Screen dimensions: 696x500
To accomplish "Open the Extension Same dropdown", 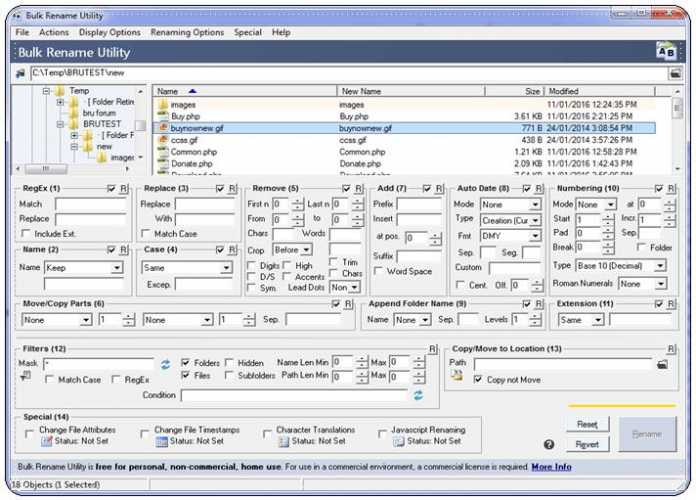I will 598,320.
